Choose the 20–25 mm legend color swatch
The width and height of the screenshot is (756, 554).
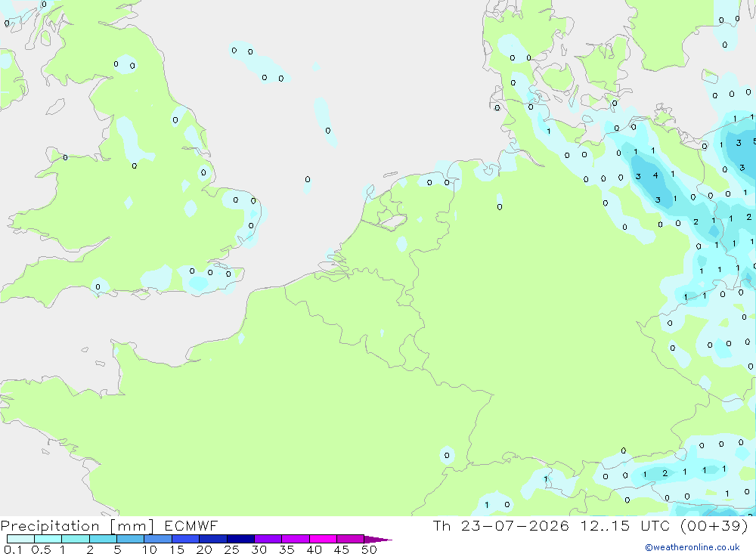(213, 539)
